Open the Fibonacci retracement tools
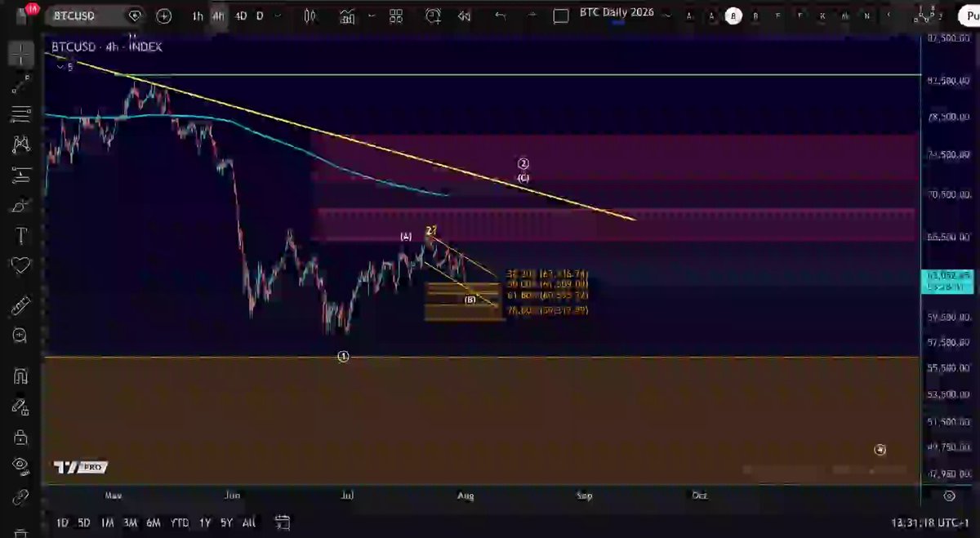The height and width of the screenshot is (538, 980). [21, 114]
